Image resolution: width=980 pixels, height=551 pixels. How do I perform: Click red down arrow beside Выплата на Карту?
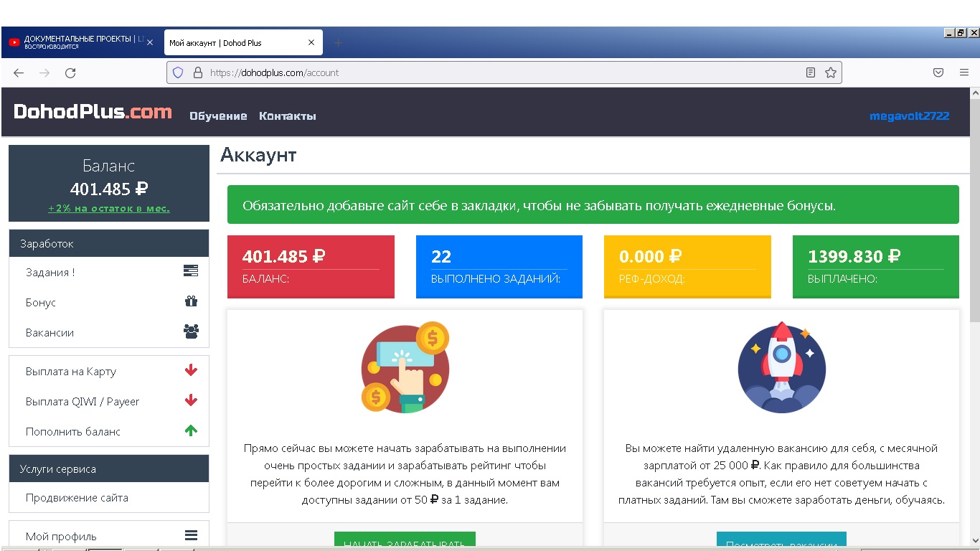point(191,370)
